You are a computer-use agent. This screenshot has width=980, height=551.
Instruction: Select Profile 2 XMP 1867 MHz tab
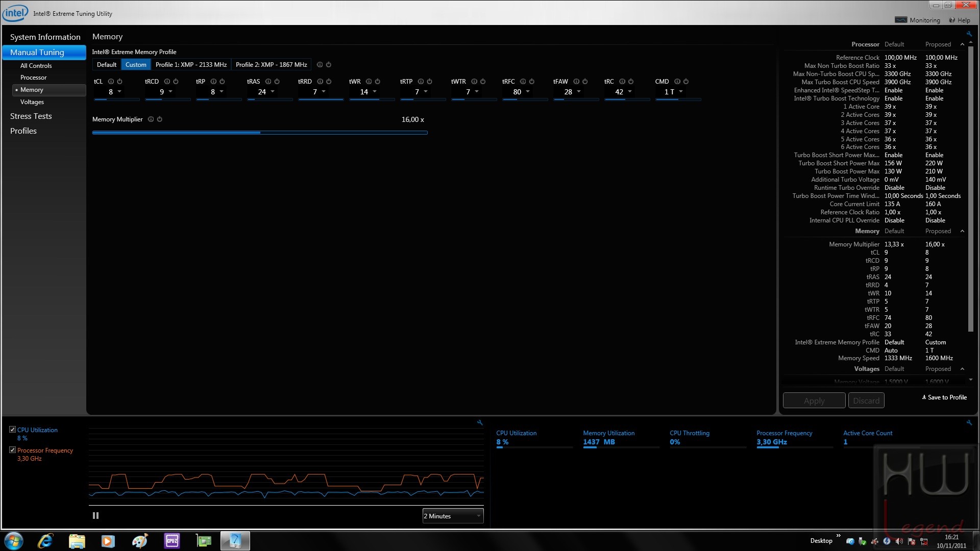click(x=272, y=65)
